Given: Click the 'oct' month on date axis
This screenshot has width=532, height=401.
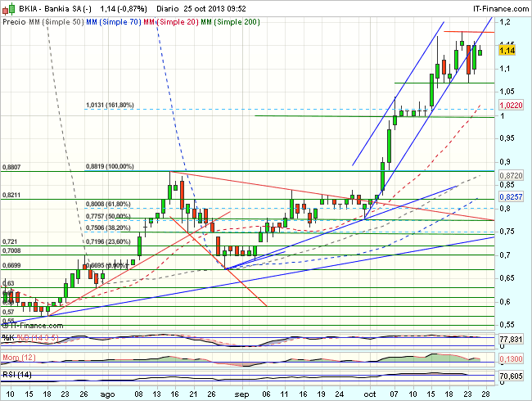Looking at the screenshot, I should (x=369, y=394).
